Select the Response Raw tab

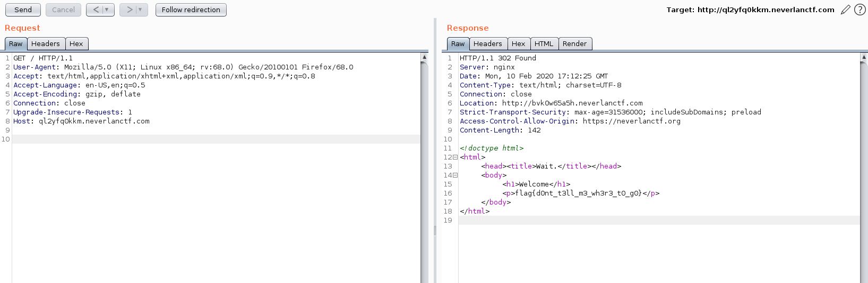pyautogui.click(x=458, y=44)
